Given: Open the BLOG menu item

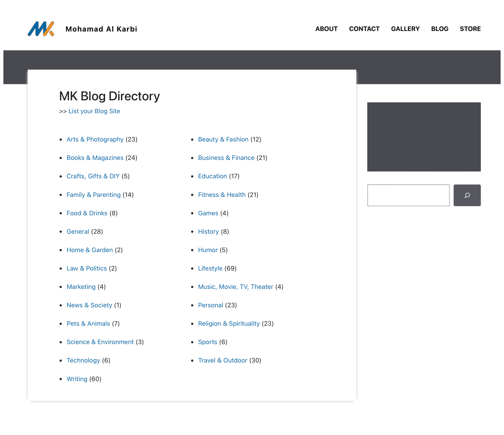Looking at the screenshot, I should pyautogui.click(x=440, y=29).
